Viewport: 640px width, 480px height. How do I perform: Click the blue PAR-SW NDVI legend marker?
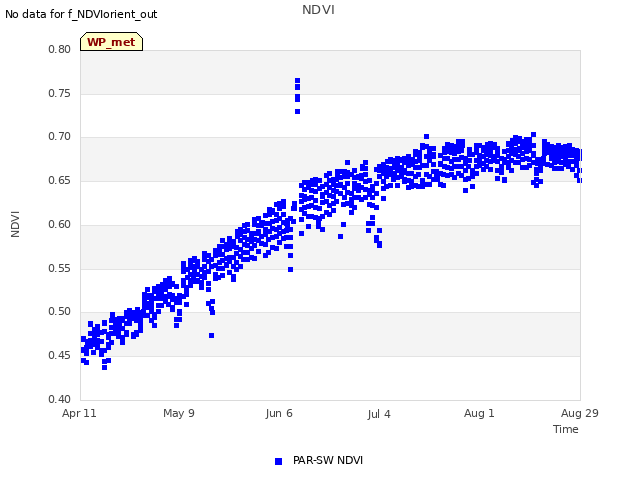[x=278, y=461]
